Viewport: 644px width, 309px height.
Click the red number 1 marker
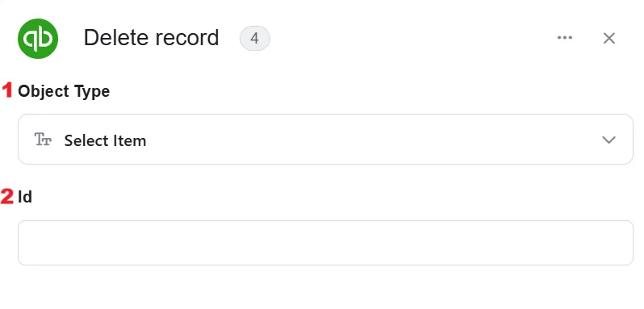tap(8, 90)
